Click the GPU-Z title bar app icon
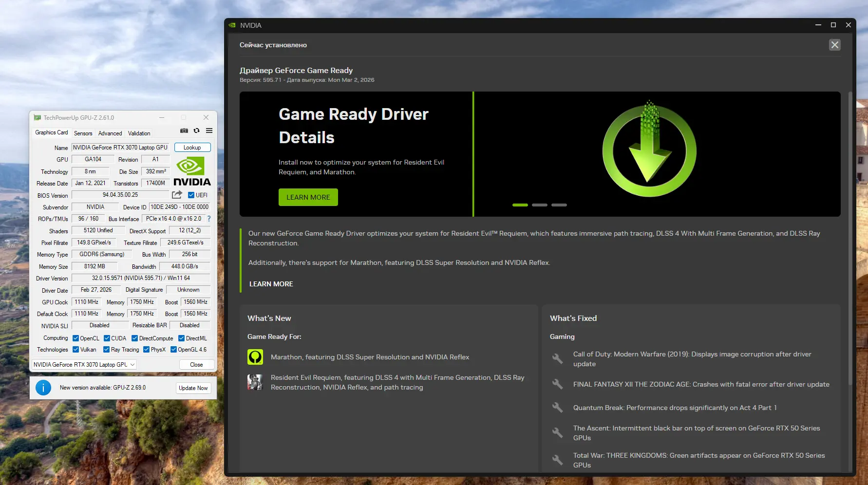868x485 pixels. coord(37,117)
